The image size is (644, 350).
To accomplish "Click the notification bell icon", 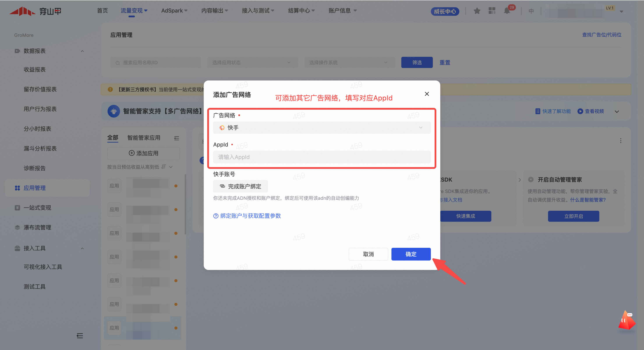I will click(x=507, y=11).
